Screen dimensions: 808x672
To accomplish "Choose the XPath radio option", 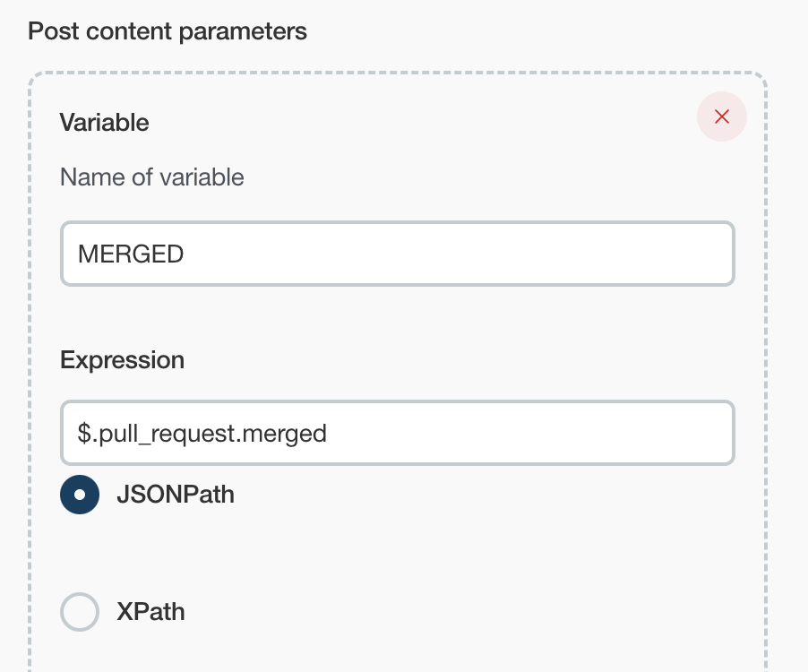I will pyautogui.click(x=80, y=612).
